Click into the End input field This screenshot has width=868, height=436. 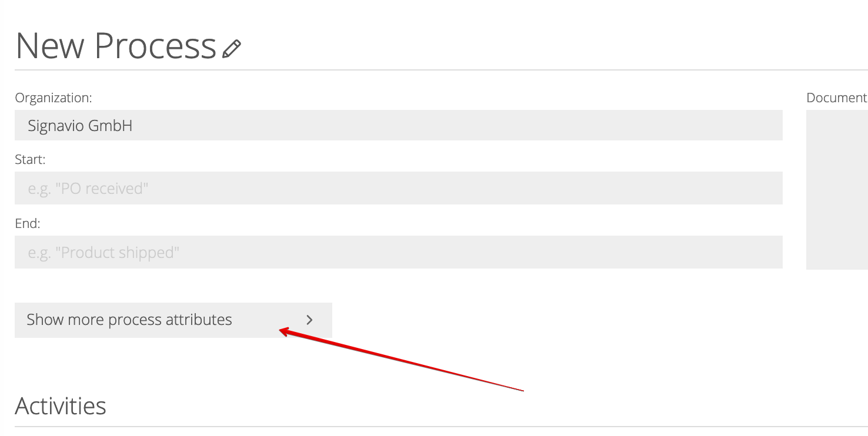pos(399,252)
